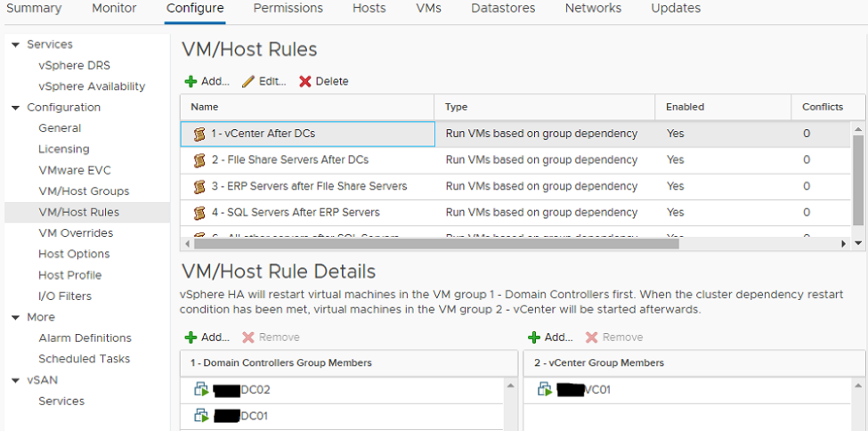Image resolution: width=868 pixels, height=431 pixels.
Task: Click the VM icon beside DC01
Action: [201, 416]
